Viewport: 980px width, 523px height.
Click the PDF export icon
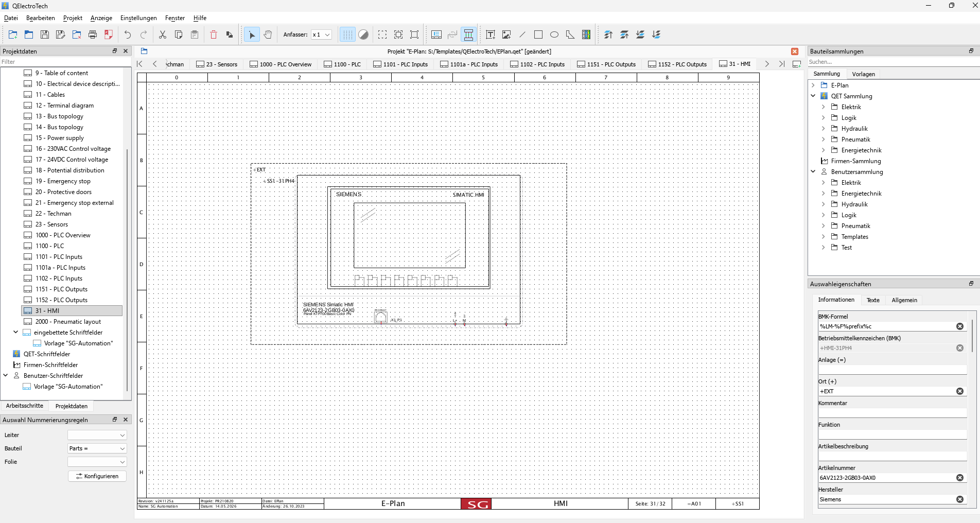(109, 34)
